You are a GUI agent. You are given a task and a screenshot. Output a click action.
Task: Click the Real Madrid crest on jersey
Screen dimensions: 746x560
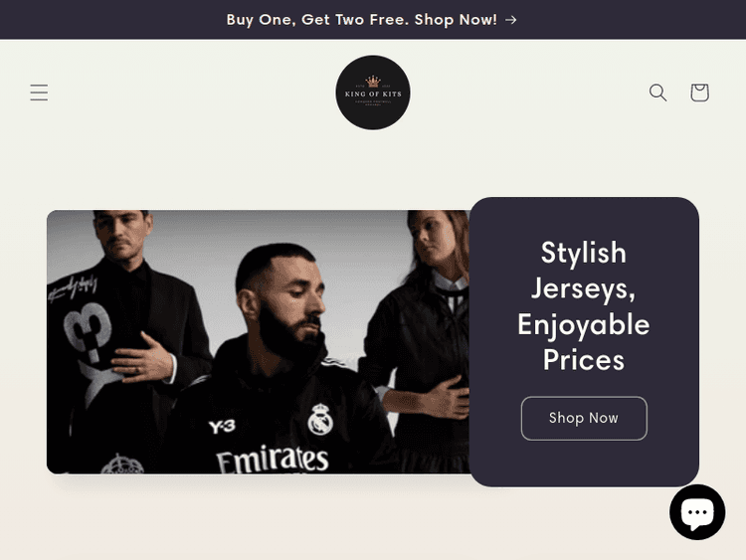[320, 419]
